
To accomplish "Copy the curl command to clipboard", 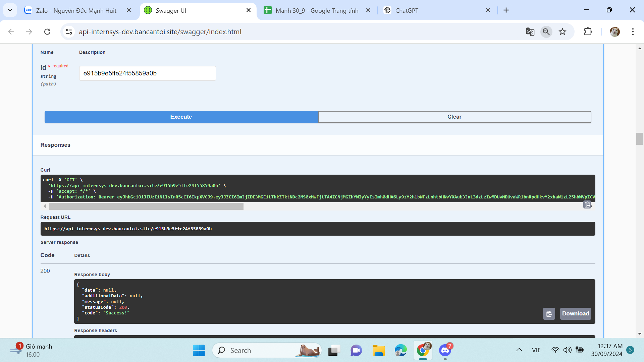I will (x=587, y=204).
